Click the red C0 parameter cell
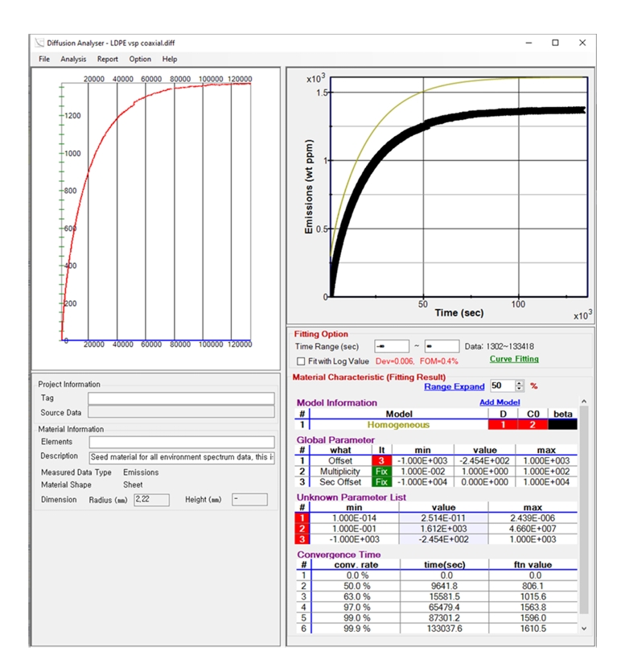 point(532,424)
